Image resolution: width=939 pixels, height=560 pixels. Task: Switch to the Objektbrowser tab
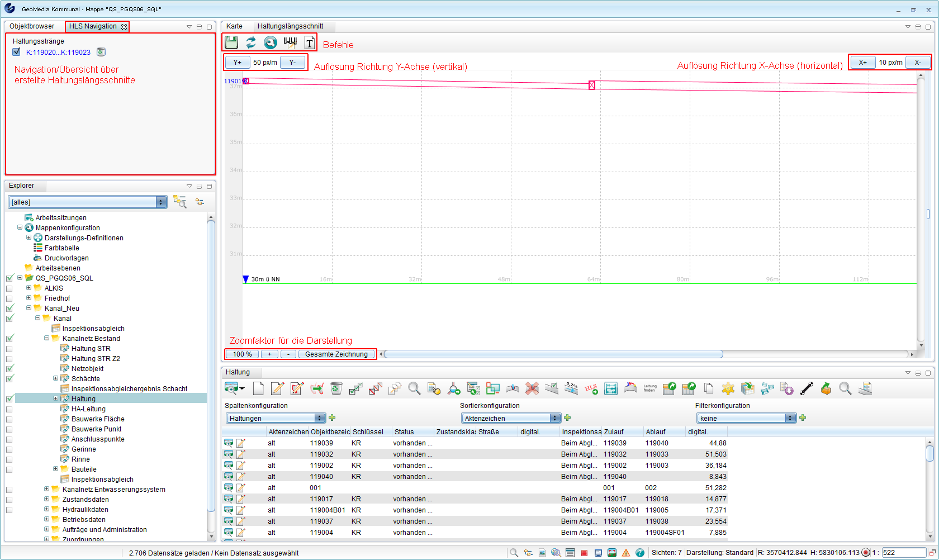click(32, 26)
